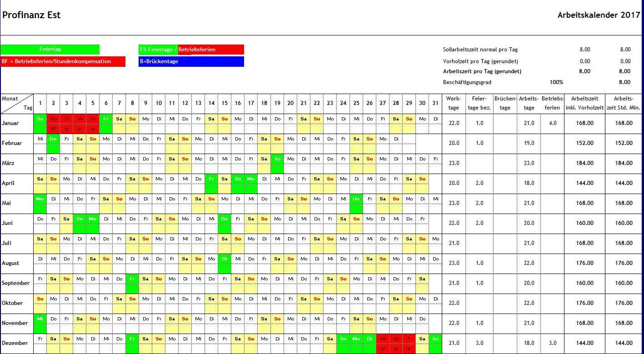Click the Brückentage column header
Viewport: 644px width, 354px height.
[504, 103]
